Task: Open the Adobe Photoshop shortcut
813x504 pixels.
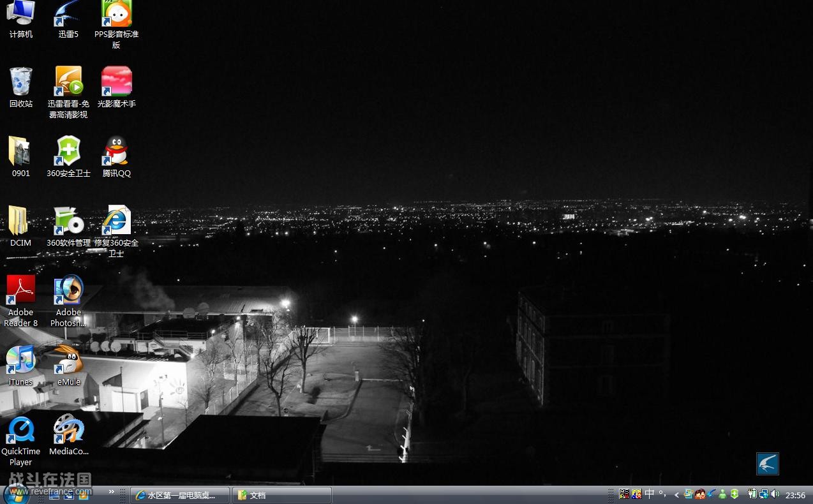Action: click(x=68, y=301)
